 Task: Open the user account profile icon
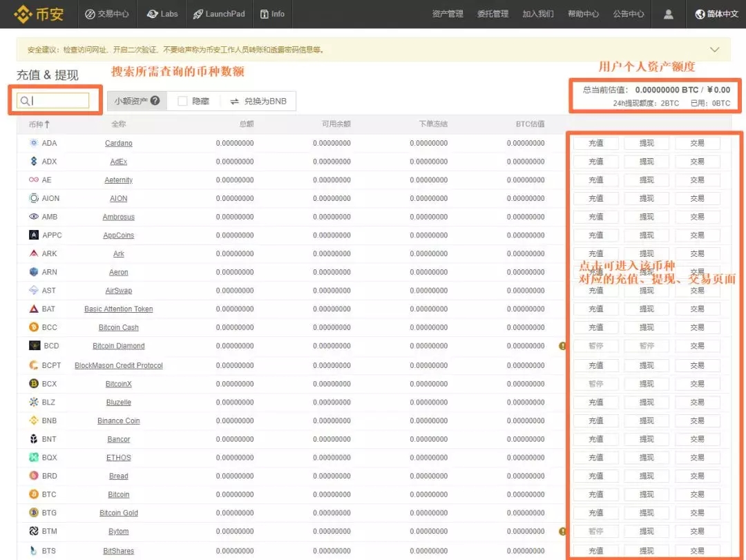tap(669, 15)
